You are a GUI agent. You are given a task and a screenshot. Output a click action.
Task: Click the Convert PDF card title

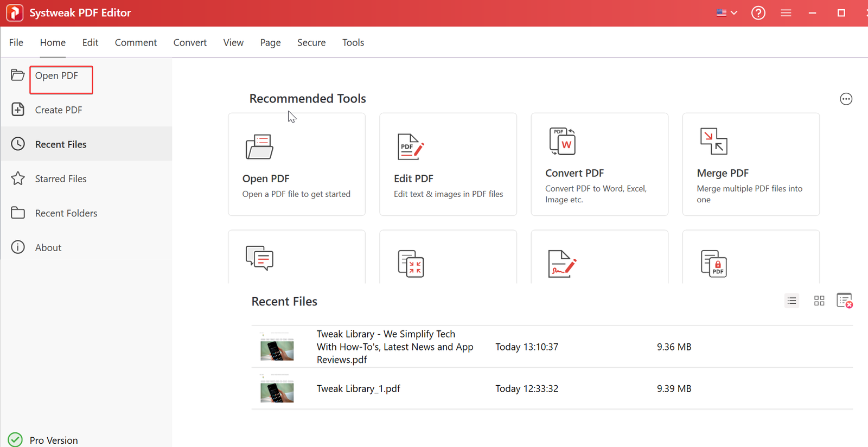point(575,173)
